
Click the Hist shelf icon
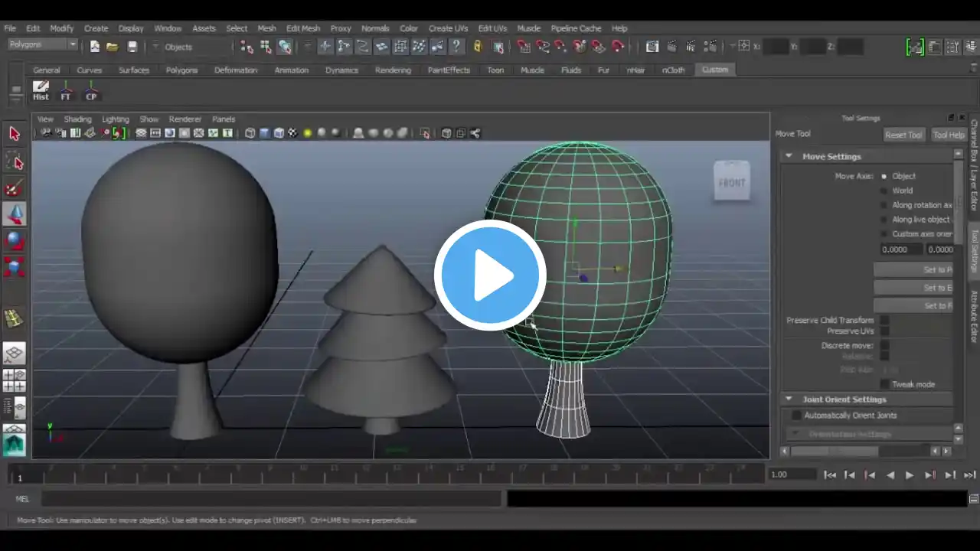pyautogui.click(x=41, y=91)
